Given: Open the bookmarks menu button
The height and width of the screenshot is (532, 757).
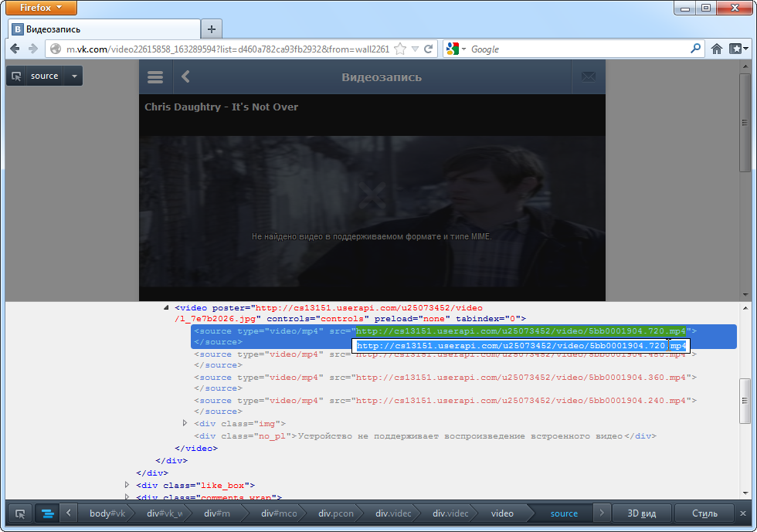Looking at the screenshot, I should point(738,49).
